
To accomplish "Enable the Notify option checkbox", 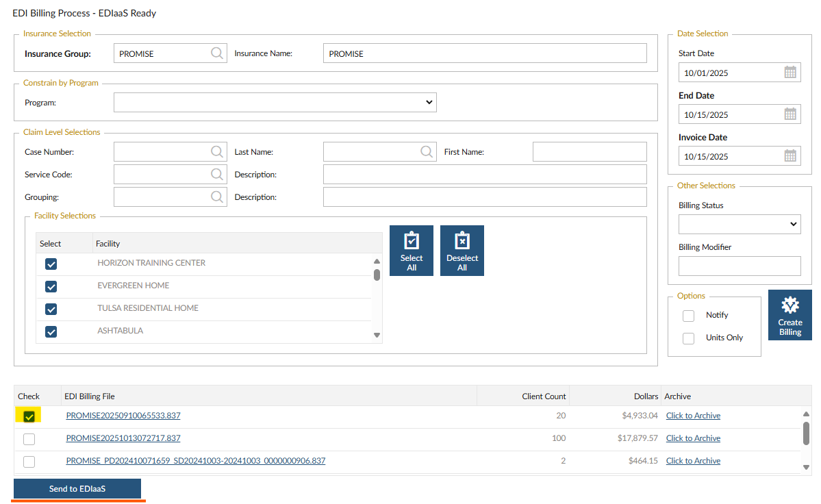I will coord(689,316).
